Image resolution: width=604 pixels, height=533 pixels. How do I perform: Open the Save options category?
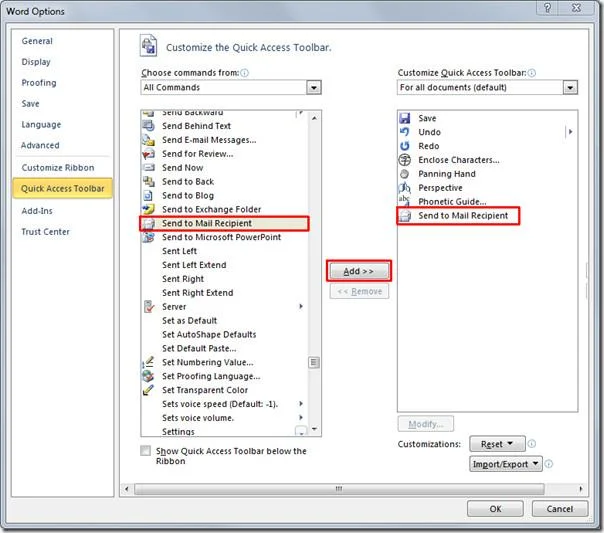[x=30, y=104]
